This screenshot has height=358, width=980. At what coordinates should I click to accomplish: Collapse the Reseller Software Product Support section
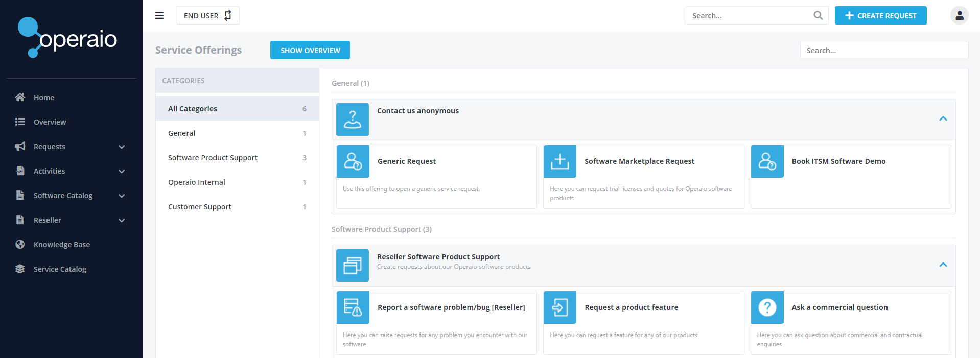click(x=943, y=265)
